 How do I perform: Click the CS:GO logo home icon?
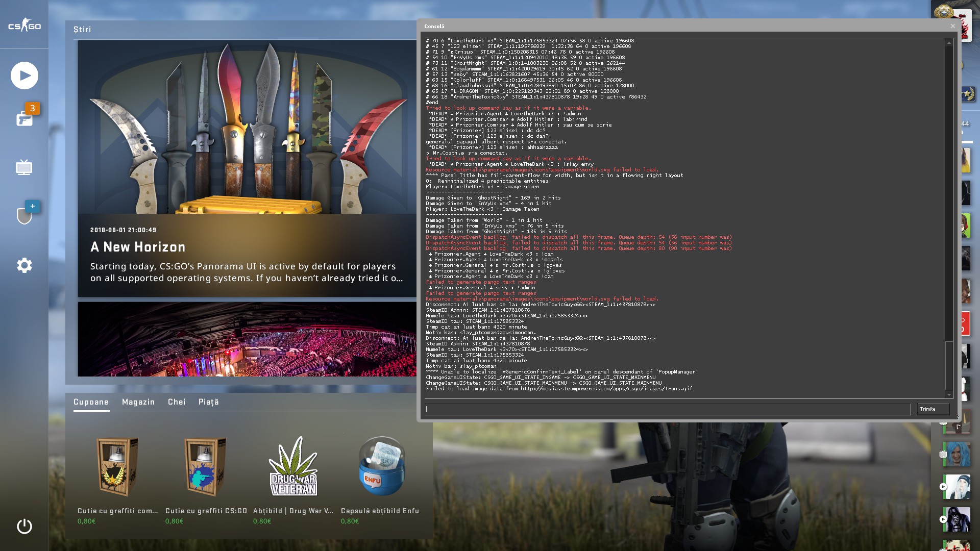click(x=24, y=26)
